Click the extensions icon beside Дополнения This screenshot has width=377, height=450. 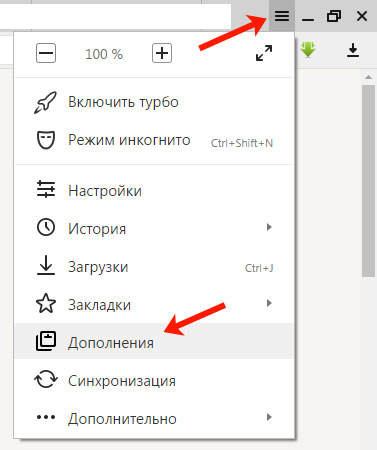click(x=46, y=341)
